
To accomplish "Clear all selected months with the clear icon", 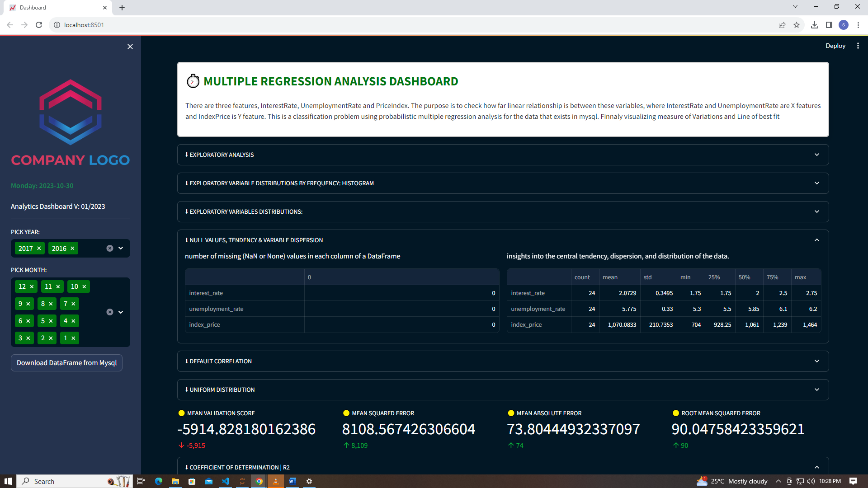I will [x=109, y=312].
